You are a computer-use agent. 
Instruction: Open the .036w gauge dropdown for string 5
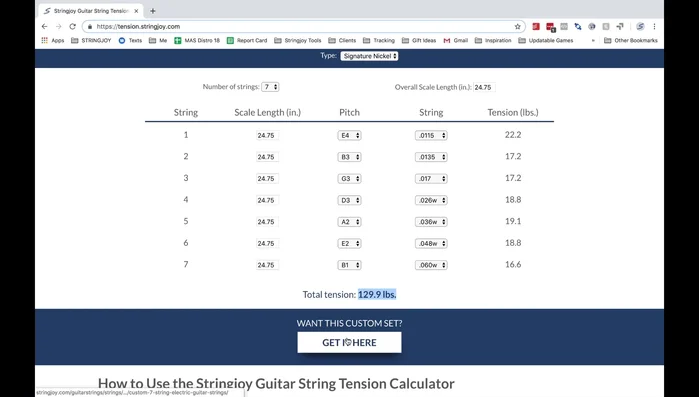point(431,222)
